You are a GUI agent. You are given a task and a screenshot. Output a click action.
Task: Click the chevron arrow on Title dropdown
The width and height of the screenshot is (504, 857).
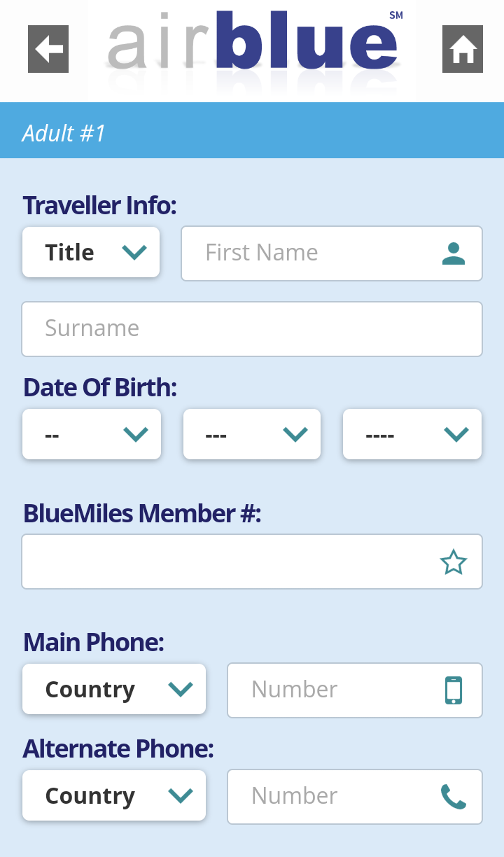[x=134, y=252]
